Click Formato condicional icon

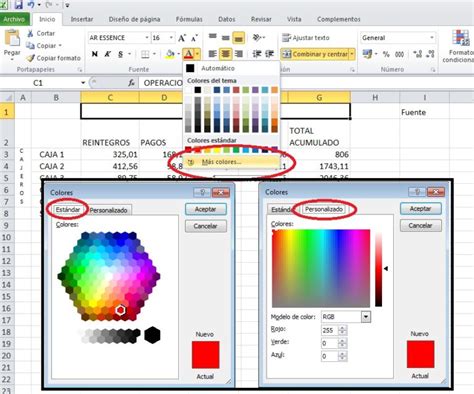tap(460, 37)
